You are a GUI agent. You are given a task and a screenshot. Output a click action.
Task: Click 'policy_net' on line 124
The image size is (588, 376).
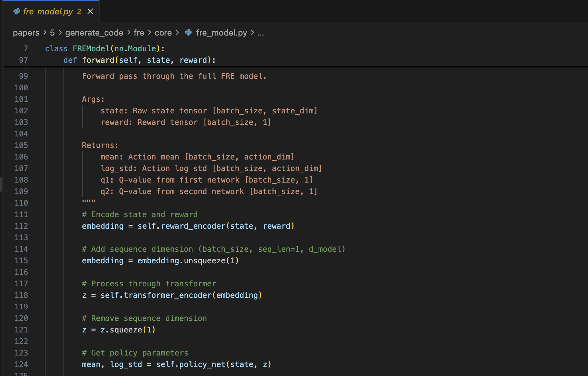(x=202, y=364)
